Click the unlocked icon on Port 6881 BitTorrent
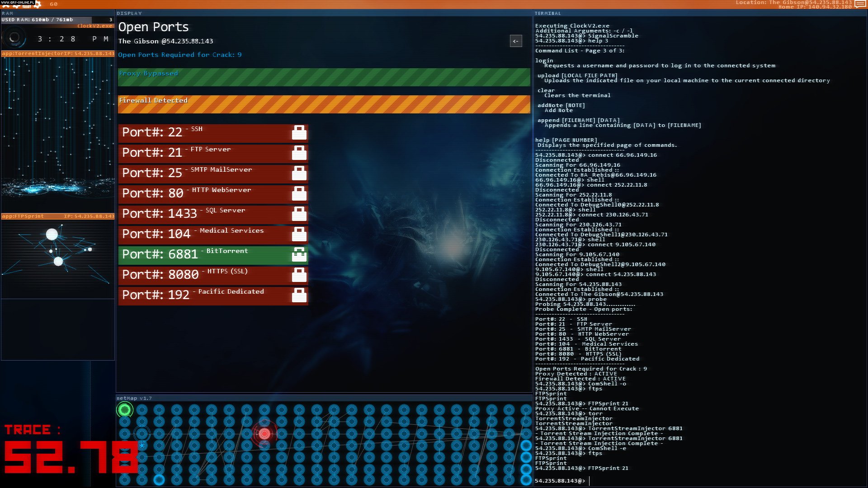This screenshot has width=868, height=488. pyautogui.click(x=299, y=254)
